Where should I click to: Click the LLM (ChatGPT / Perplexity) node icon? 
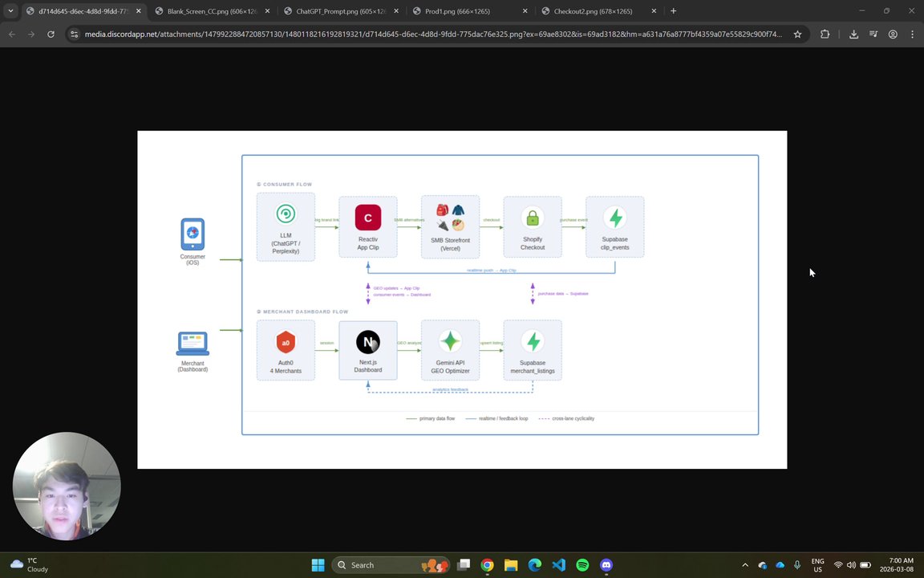point(286,214)
